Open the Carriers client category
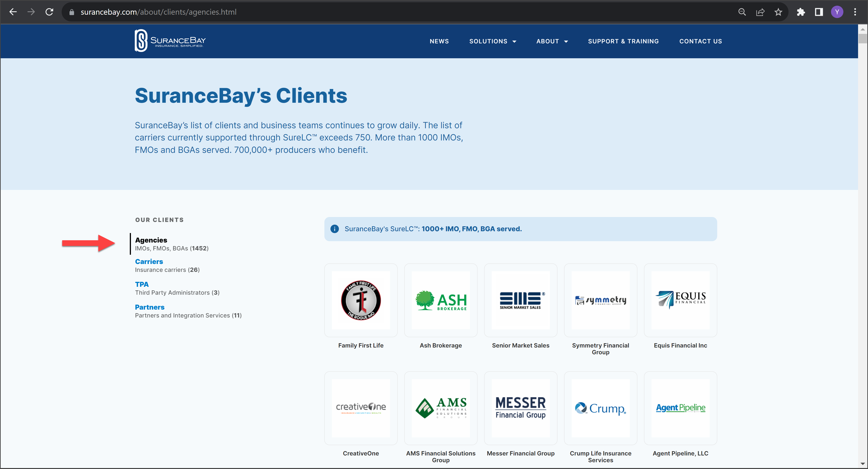This screenshot has height=469, width=868. pos(149,262)
